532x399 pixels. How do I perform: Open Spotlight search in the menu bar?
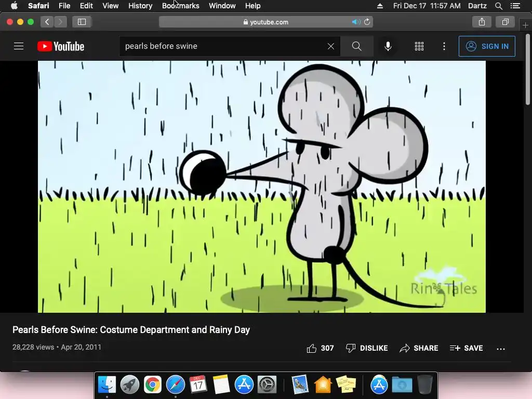[x=498, y=6]
